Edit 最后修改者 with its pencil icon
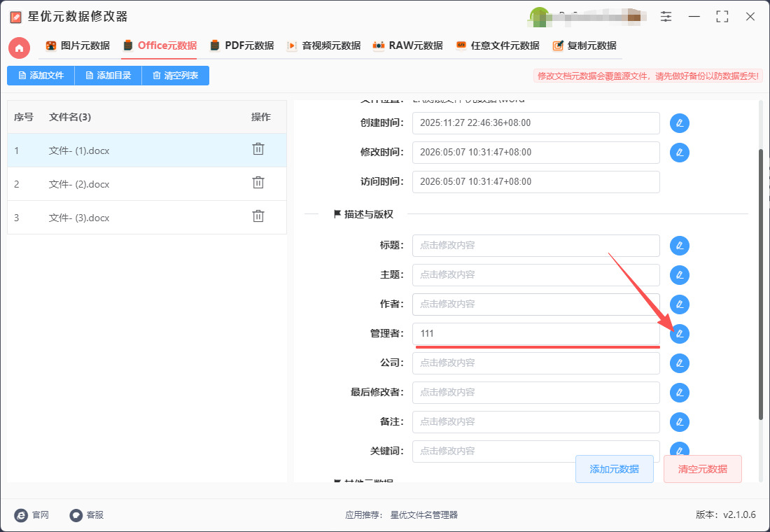Viewport: 770px width, 532px height. click(x=680, y=393)
